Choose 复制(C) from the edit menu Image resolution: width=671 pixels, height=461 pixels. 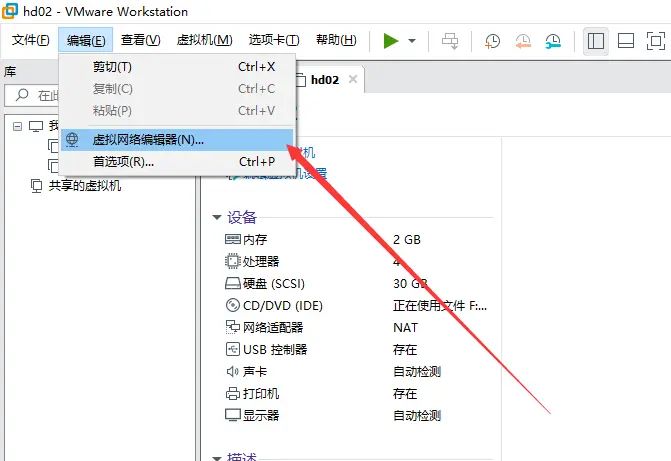(x=177, y=89)
